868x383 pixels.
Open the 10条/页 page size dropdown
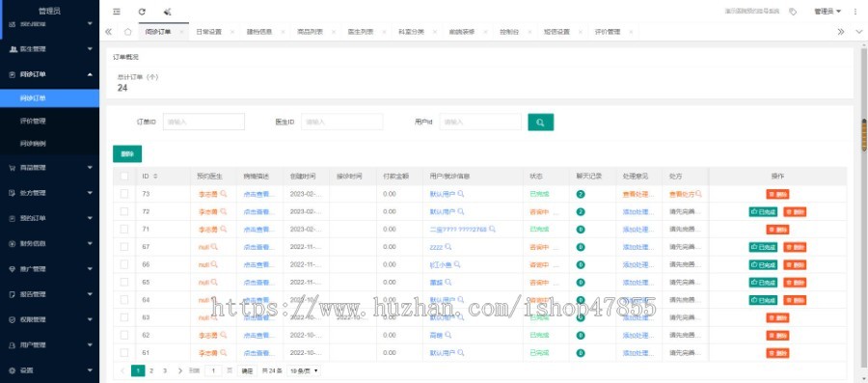click(304, 370)
